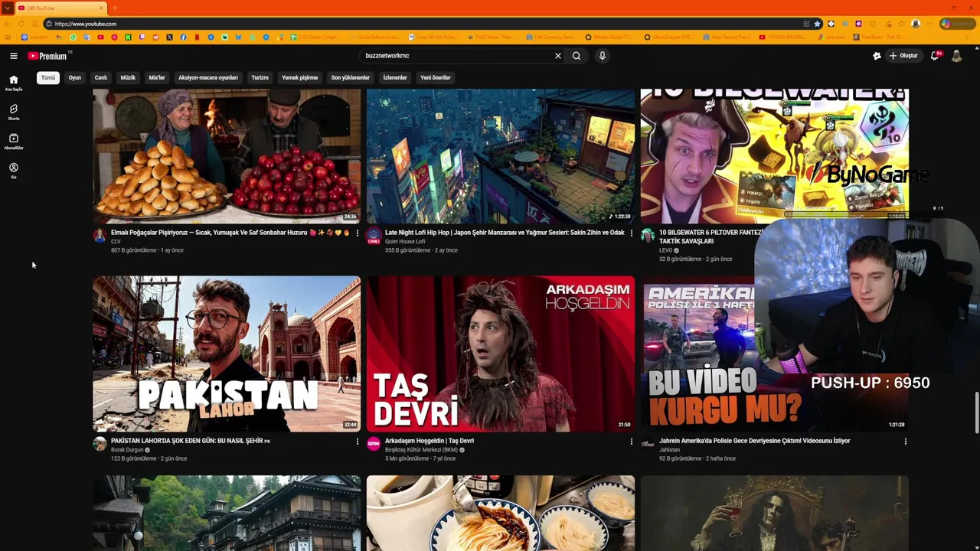Select the Yeni öneriler filter chip
The height and width of the screenshot is (551, 980).
tap(436, 77)
